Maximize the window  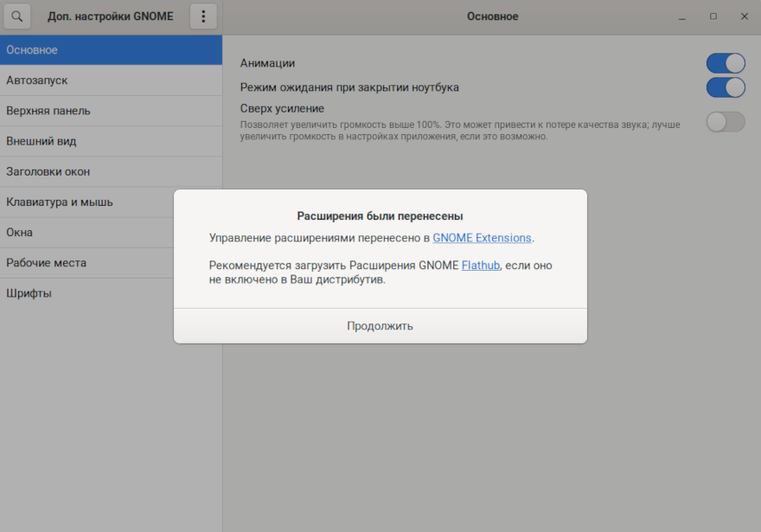pyautogui.click(x=713, y=16)
